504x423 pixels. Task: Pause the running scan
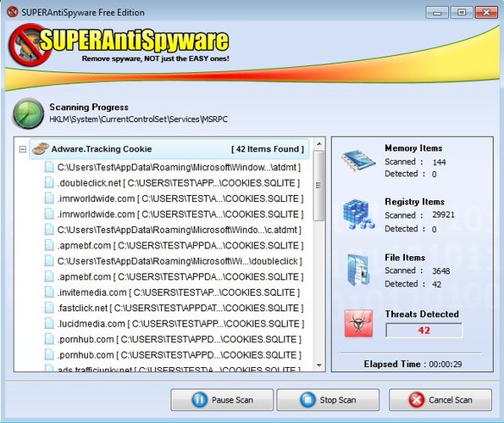[222, 399]
